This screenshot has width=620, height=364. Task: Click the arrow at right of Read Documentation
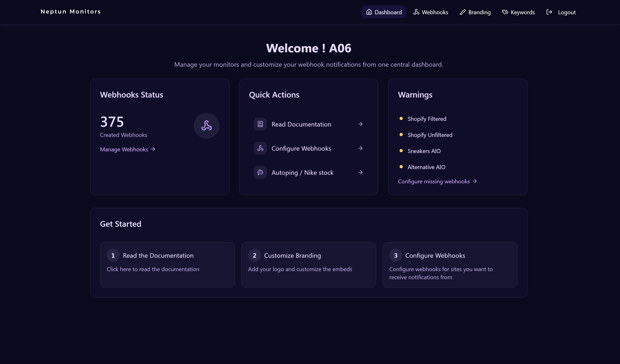click(x=360, y=124)
